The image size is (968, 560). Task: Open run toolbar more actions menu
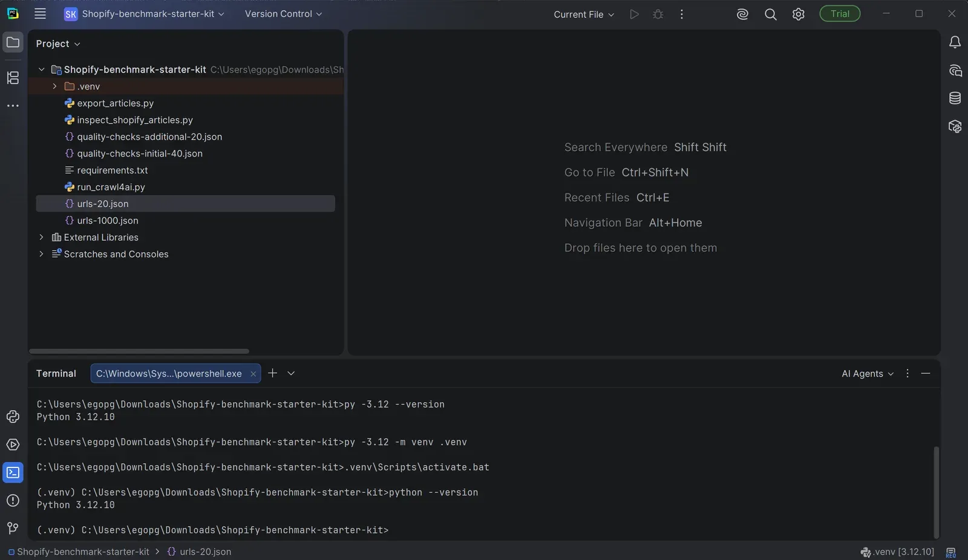pos(682,14)
